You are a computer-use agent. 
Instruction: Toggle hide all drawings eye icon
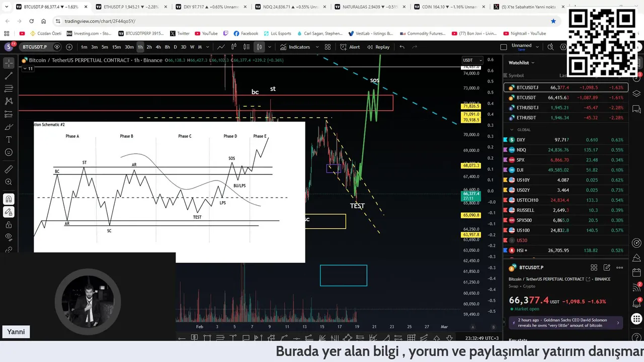point(9,237)
